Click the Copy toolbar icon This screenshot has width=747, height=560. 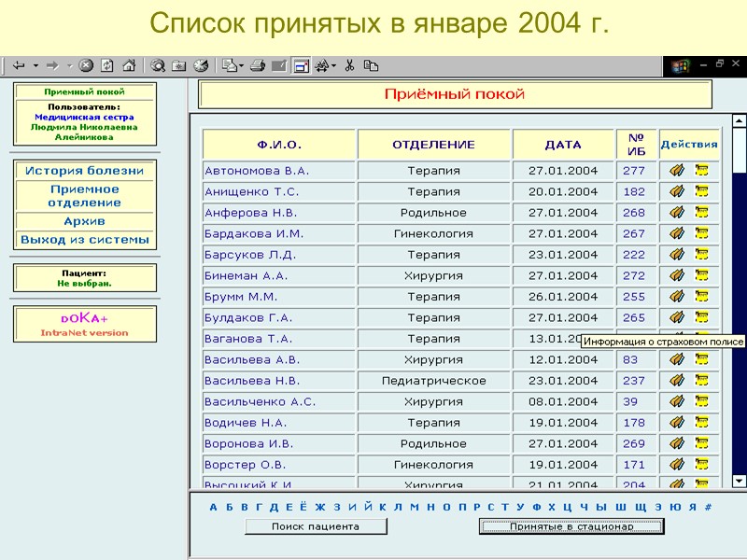tap(371, 65)
